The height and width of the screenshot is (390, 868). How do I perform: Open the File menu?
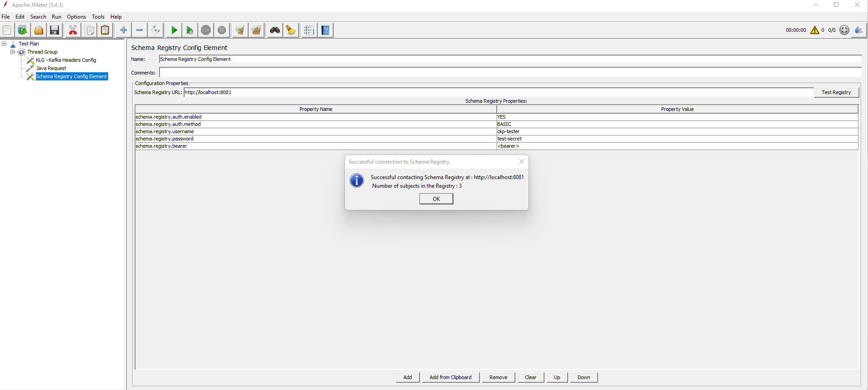5,17
